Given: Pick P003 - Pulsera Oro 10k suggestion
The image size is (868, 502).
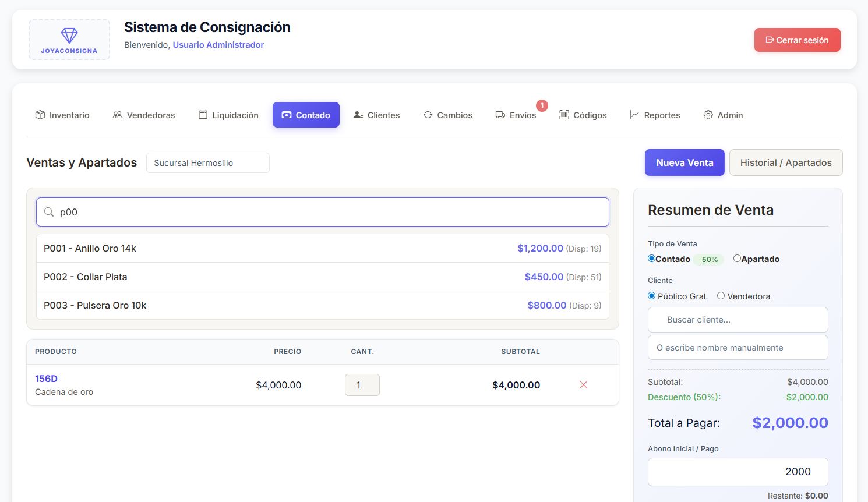Looking at the screenshot, I should pyautogui.click(x=323, y=305).
